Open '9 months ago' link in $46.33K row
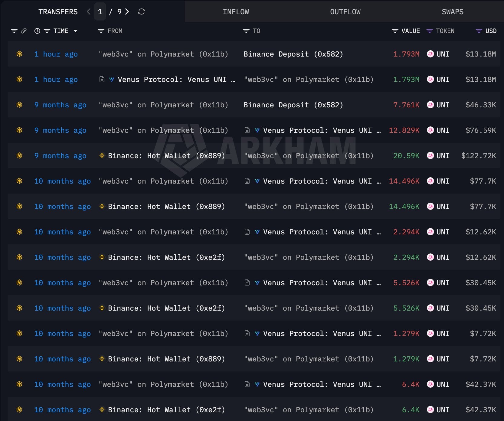This screenshot has width=504, height=421. tap(60, 105)
